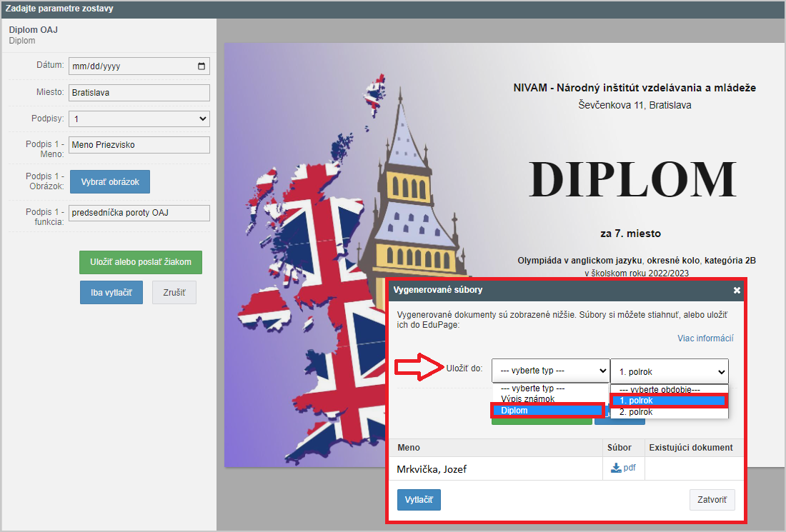Screen dimensions: 786x532
Task: Click the Meno column header
Action: [x=409, y=447]
